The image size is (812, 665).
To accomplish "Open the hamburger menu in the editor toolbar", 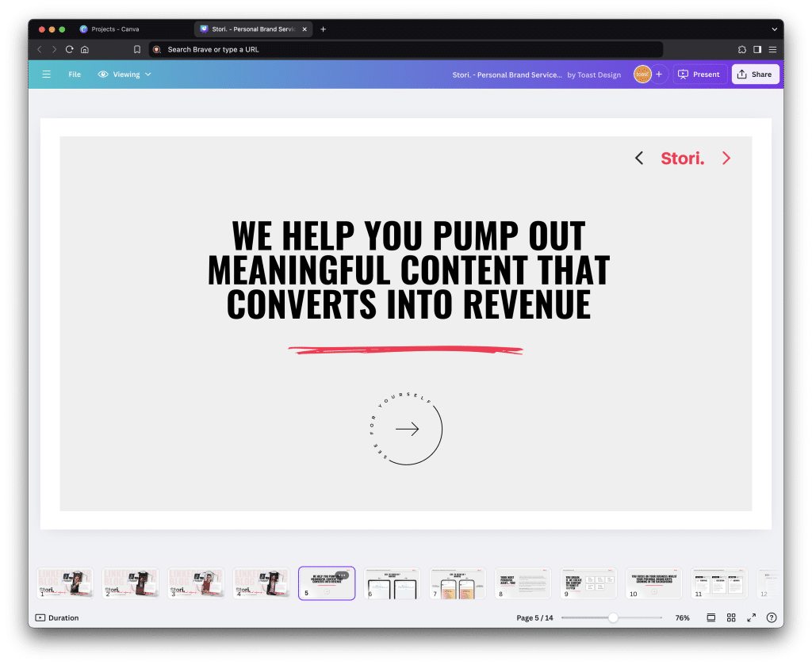I will 45,74.
